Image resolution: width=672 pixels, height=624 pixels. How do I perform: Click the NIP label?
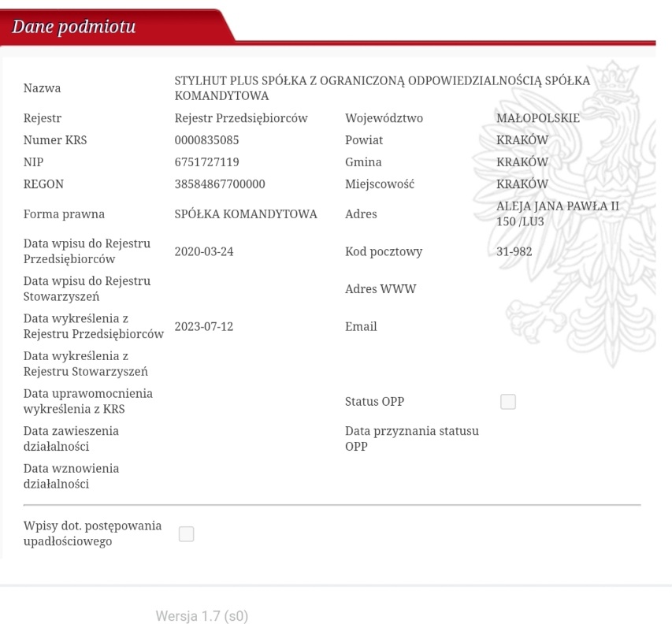coord(33,162)
